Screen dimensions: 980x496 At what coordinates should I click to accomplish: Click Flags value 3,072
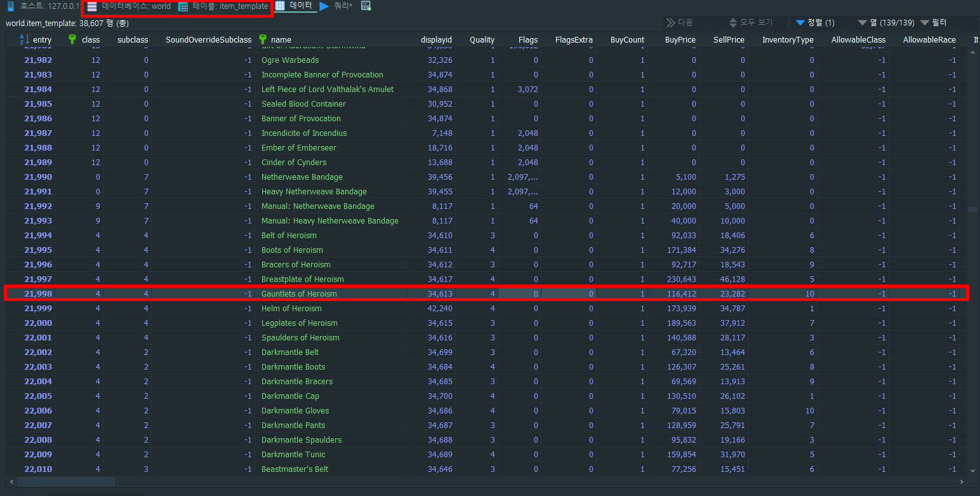click(x=528, y=90)
